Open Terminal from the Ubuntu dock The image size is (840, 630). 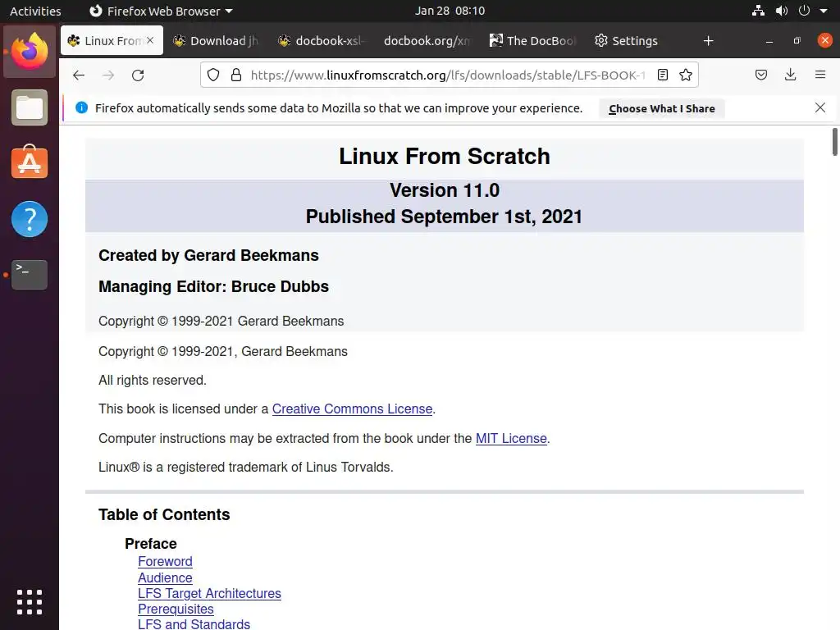tap(30, 274)
